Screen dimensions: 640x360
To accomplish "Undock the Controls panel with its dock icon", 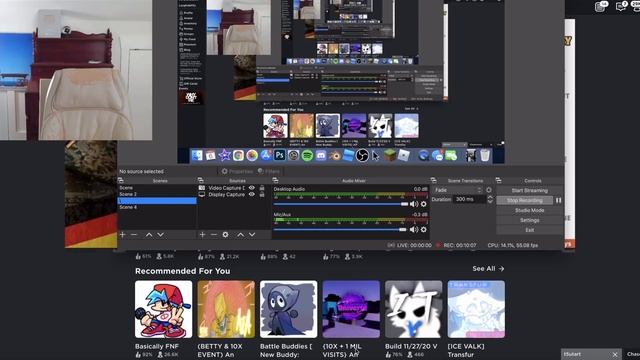I will (x=498, y=180).
